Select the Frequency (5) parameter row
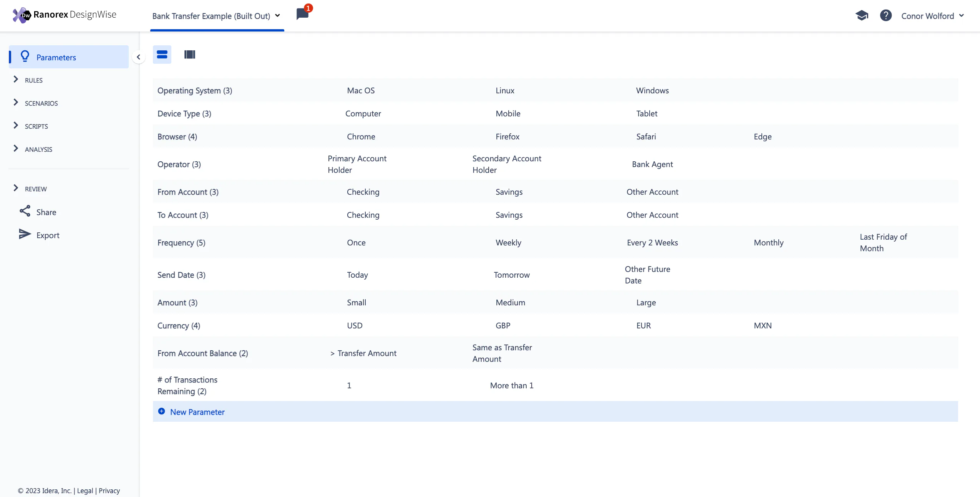Screen dimensions: 980x497 tap(555, 242)
